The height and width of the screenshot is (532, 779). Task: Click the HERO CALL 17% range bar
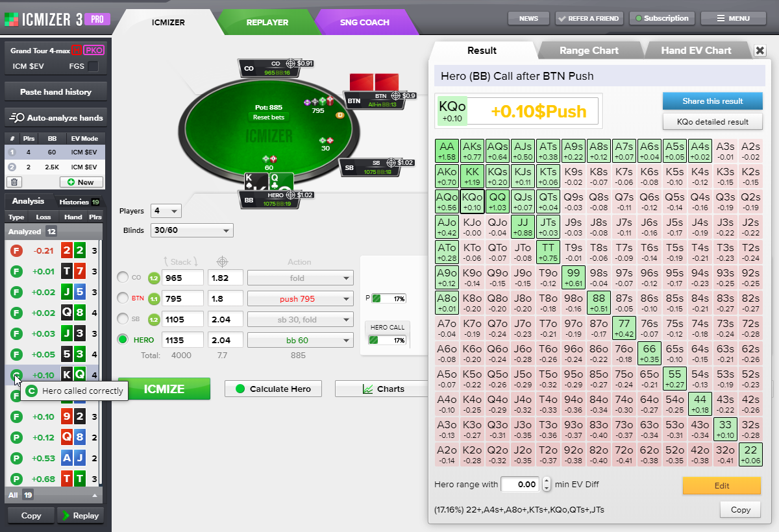(x=388, y=340)
